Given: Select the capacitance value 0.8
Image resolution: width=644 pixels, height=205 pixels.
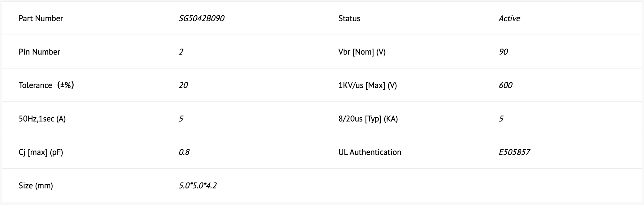Looking at the screenshot, I should pos(184,152).
